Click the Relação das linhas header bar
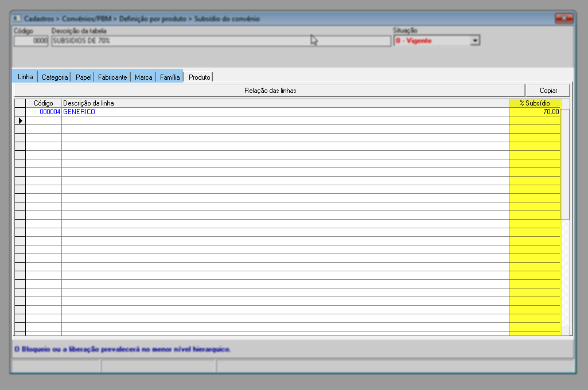Viewport: 588px width, 390px height. pyautogui.click(x=270, y=91)
